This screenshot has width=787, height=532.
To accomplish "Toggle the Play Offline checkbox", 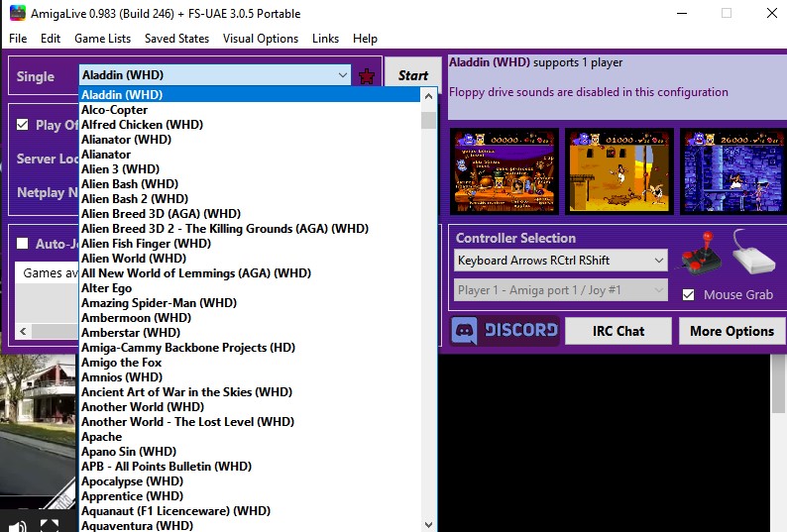I will click(x=23, y=125).
